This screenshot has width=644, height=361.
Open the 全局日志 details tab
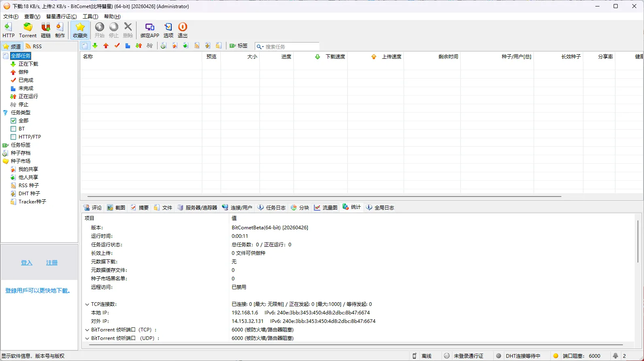coord(380,207)
